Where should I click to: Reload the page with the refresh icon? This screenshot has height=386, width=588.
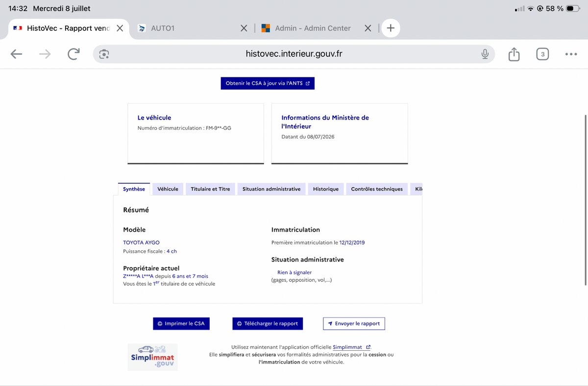[x=73, y=54]
